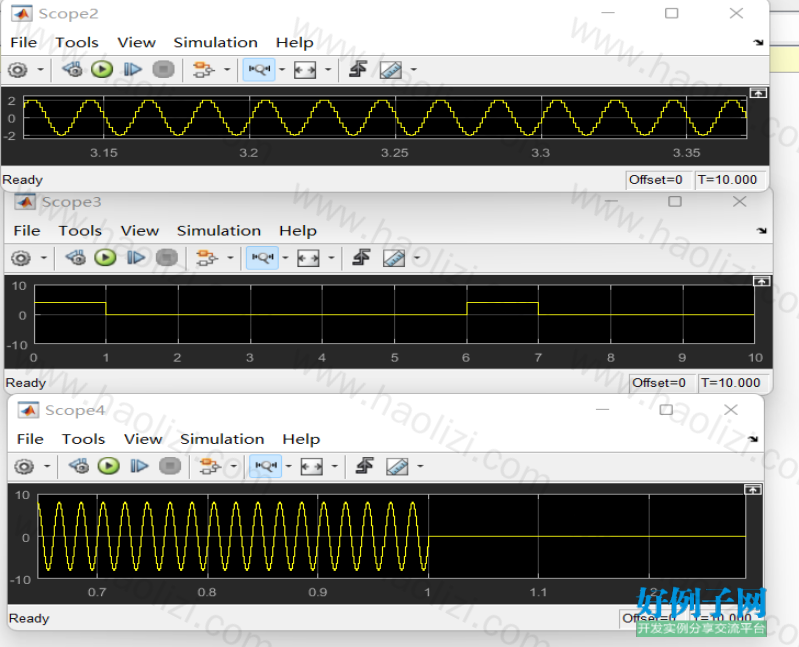The height and width of the screenshot is (647, 799).
Task: Open Simulation menu in Scope3
Action: point(219,231)
